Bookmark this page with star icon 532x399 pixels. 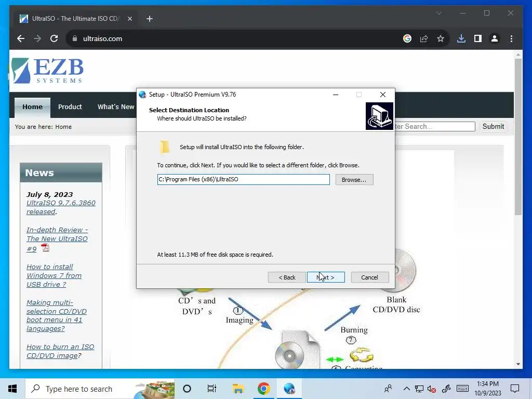(441, 38)
